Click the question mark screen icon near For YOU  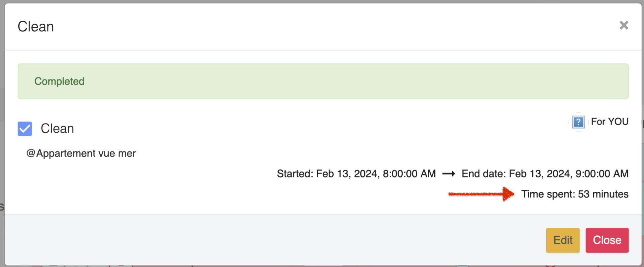pos(578,123)
